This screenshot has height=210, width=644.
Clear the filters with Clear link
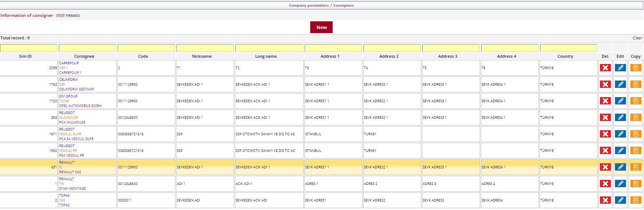pos(637,38)
